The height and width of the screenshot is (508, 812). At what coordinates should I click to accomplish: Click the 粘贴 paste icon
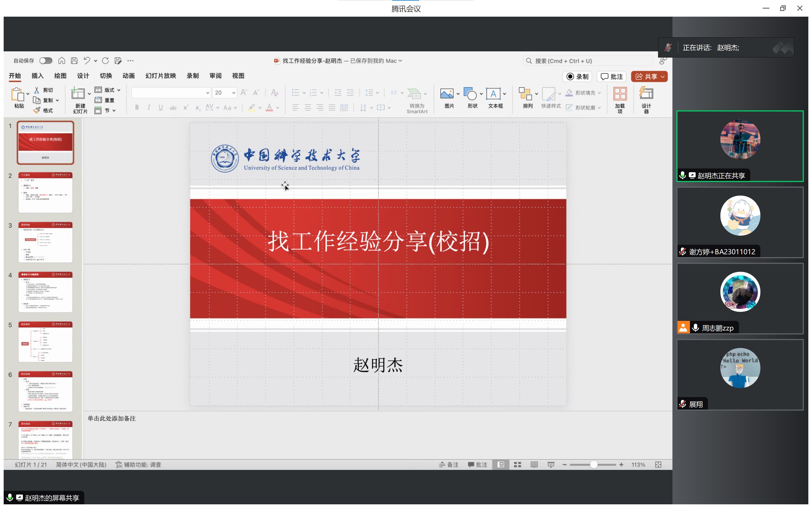[x=17, y=94]
